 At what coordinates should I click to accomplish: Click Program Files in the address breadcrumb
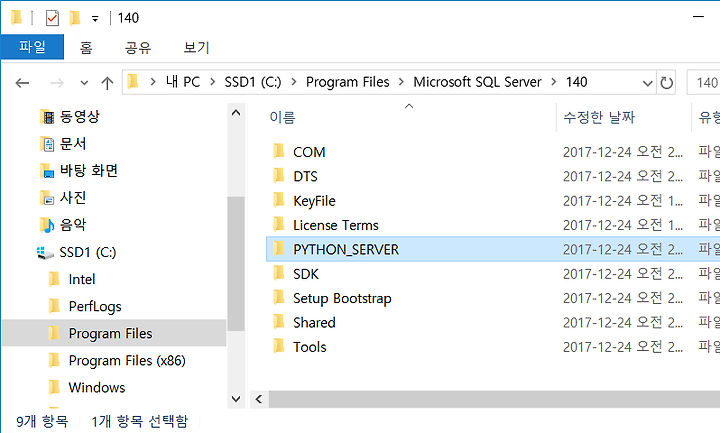point(348,82)
